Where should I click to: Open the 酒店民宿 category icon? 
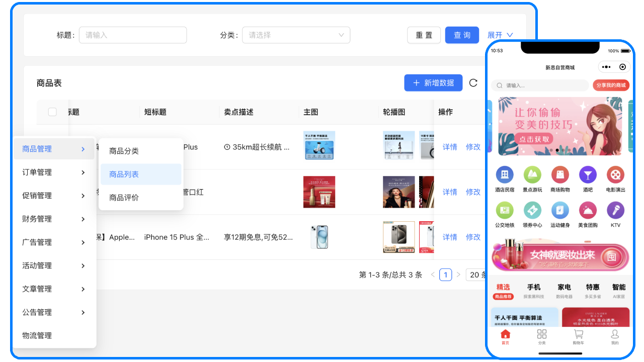pyautogui.click(x=505, y=175)
